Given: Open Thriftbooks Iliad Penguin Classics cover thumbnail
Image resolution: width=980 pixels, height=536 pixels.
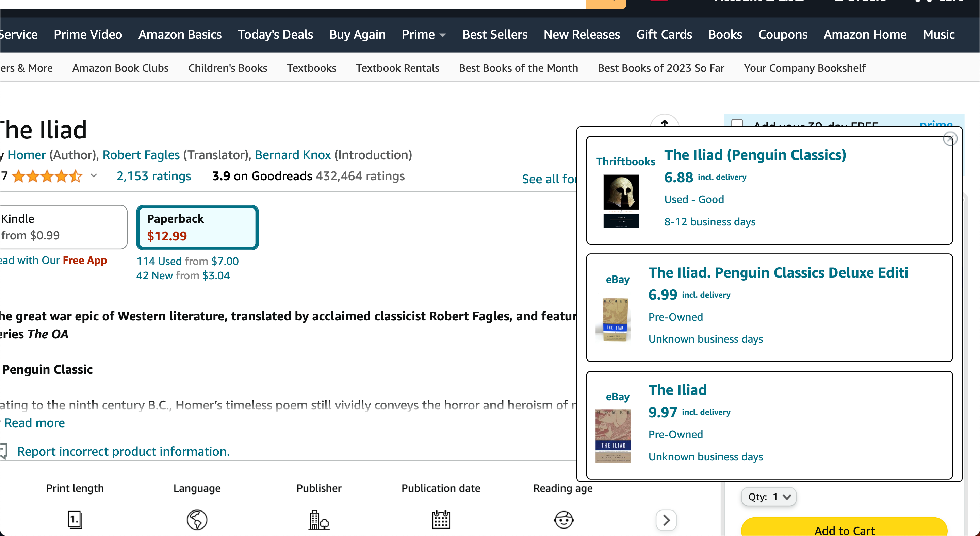Looking at the screenshot, I should click(x=621, y=201).
